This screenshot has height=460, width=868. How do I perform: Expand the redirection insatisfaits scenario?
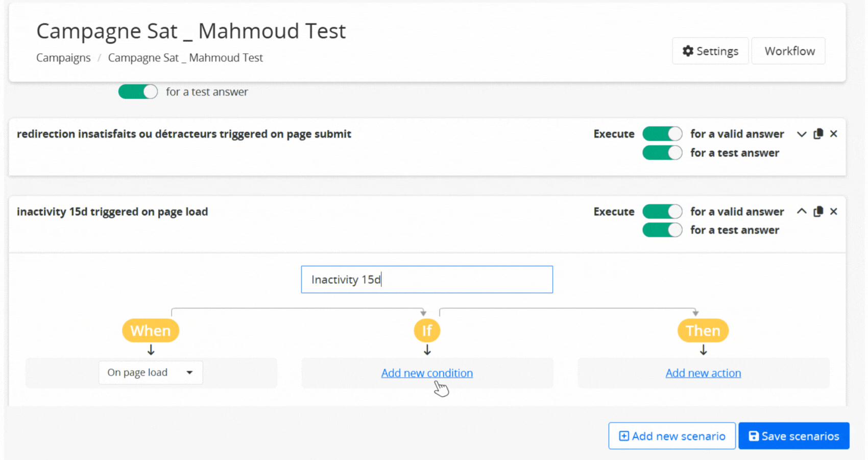802,134
